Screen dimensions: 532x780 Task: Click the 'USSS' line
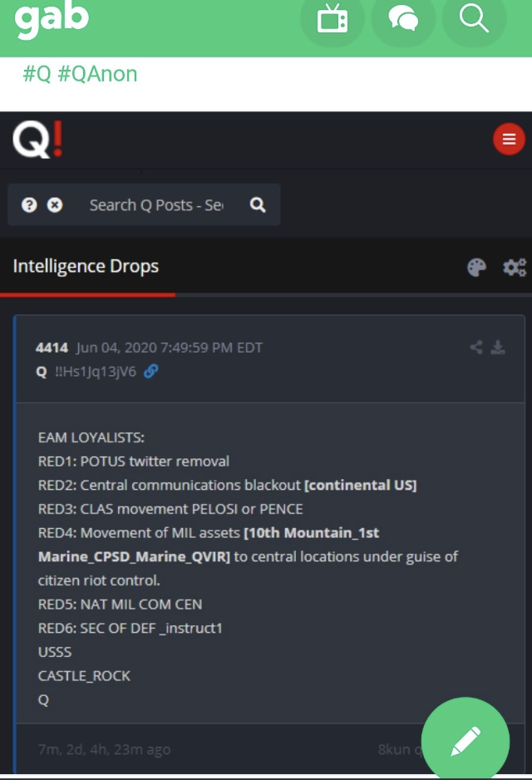(x=55, y=652)
